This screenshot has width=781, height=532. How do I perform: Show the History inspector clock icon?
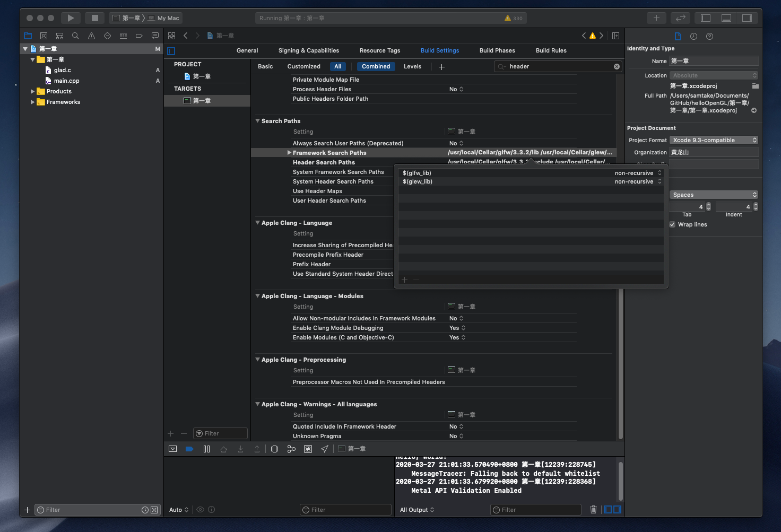693,36
